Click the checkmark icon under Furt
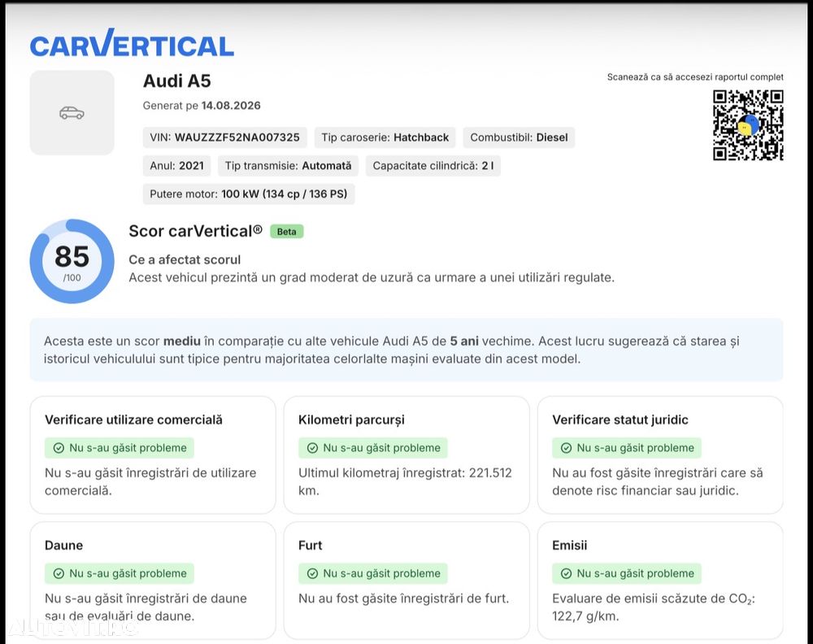 pyautogui.click(x=313, y=573)
